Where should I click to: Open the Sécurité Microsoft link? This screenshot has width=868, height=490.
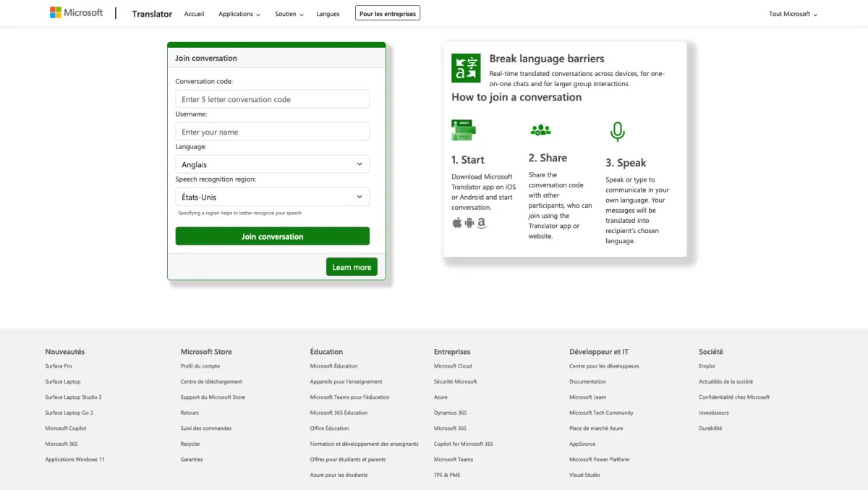[x=456, y=381]
